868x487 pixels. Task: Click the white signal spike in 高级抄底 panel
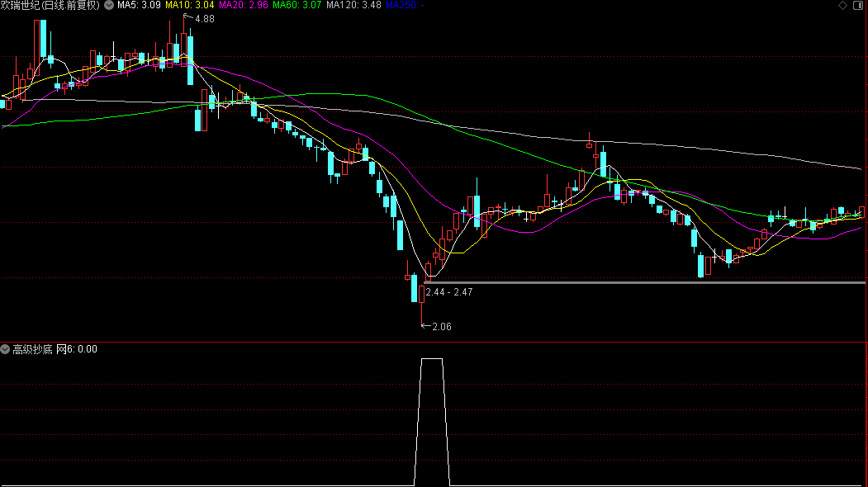(432, 422)
